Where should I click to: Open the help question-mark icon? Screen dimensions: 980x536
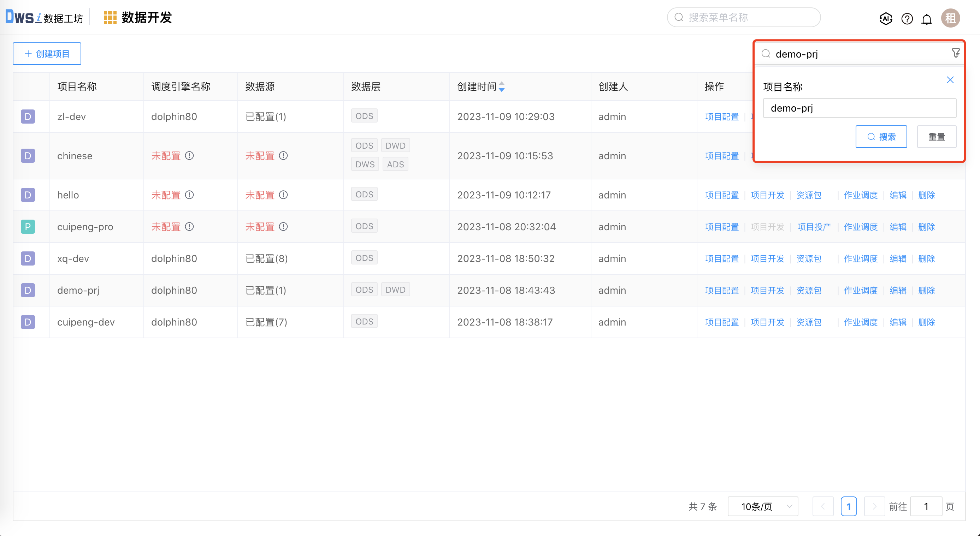(x=907, y=18)
